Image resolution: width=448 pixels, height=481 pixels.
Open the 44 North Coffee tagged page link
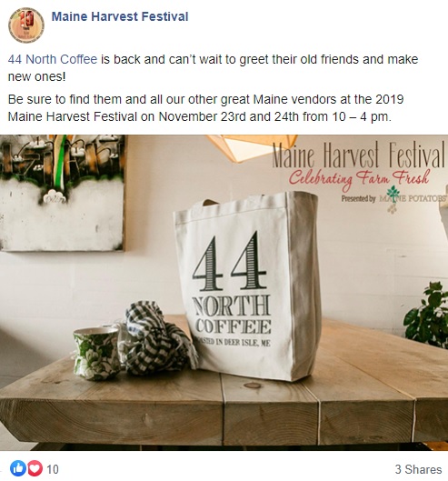(x=53, y=59)
